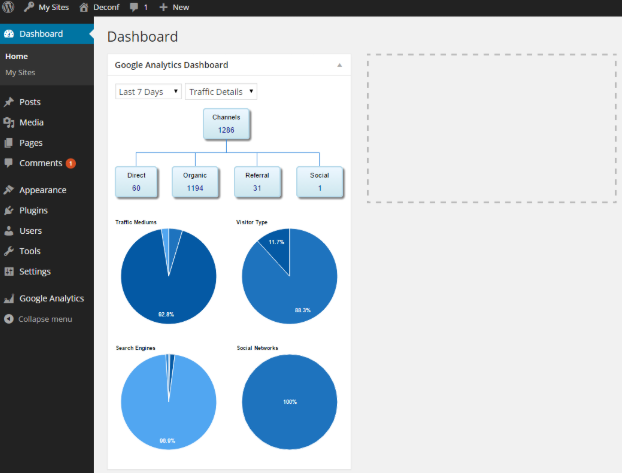Open the Settings menu item
The height and width of the screenshot is (473, 622).
coord(35,271)
